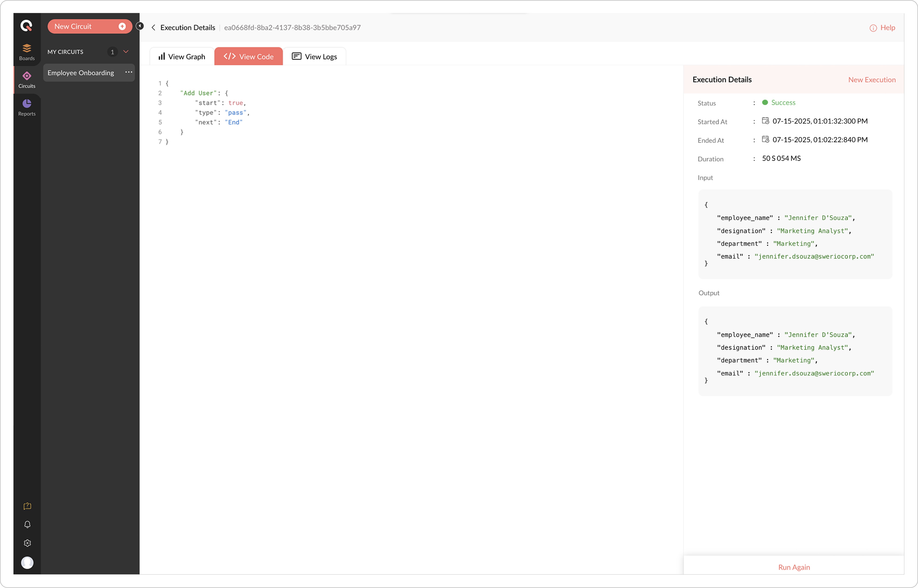Screen dimensions: 918x588
Task: Open the Help link
Action: (882, 28)
